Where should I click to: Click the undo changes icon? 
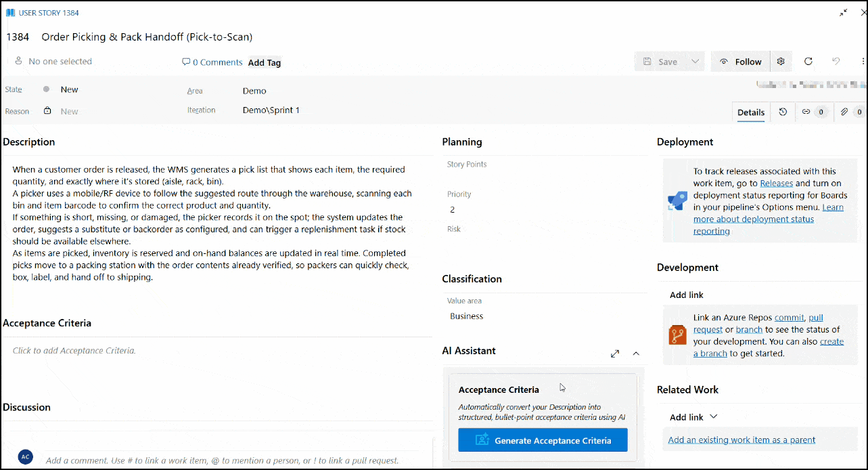(x=836, y=62)
